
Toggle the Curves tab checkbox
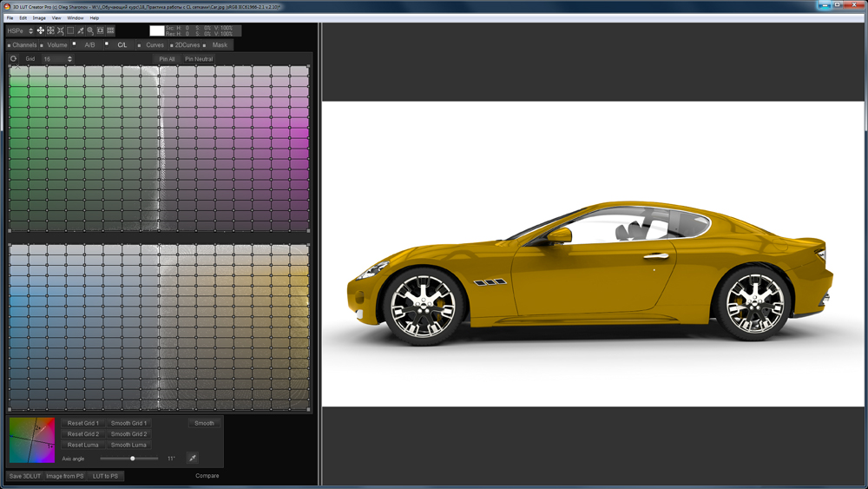pyautogui.click(x=139, y=45)
